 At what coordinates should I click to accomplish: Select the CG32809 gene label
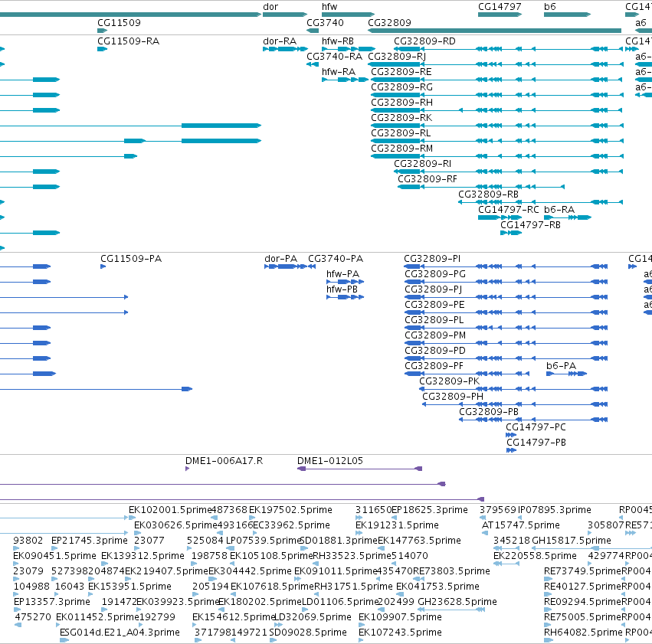point(390,23)
